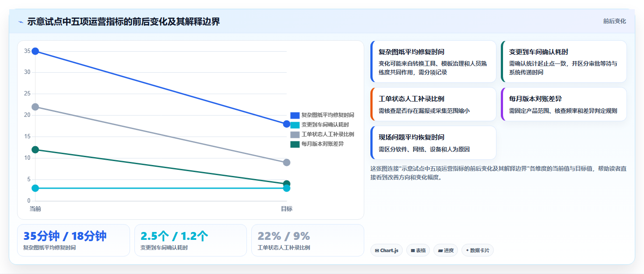Open the 现场问题平均恢复时间 info card title
The height and width of the screenshot is (274, 644).
point(412,137)
